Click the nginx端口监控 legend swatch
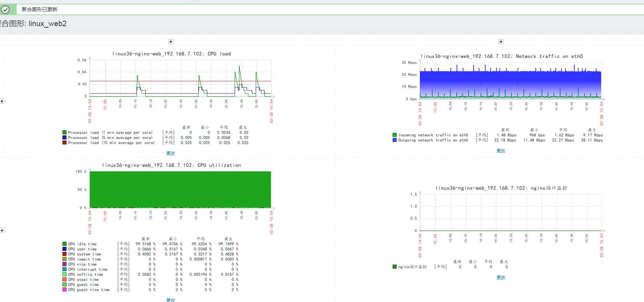Screen dimensions: 644x302 394,267
